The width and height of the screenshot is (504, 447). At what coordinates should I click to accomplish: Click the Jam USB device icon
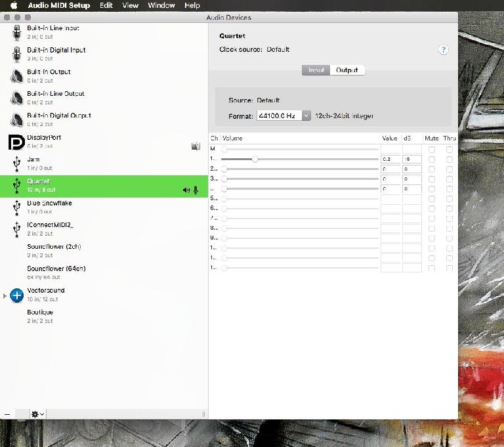pos(16,163)
